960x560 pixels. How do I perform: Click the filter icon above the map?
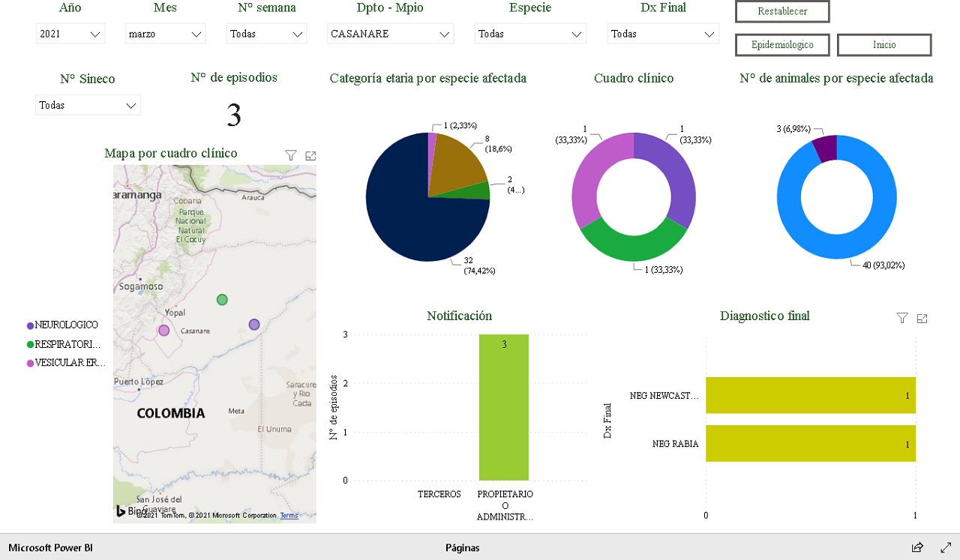point(291,155)
